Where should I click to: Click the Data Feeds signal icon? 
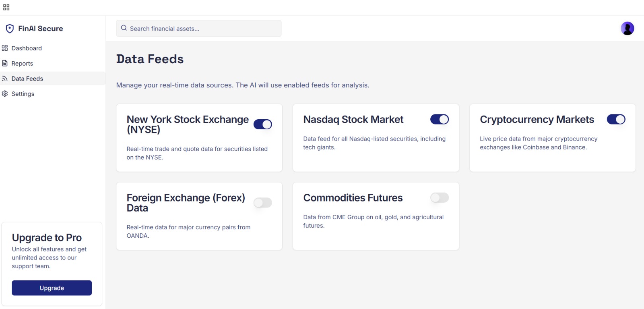(x=5, y=79)
